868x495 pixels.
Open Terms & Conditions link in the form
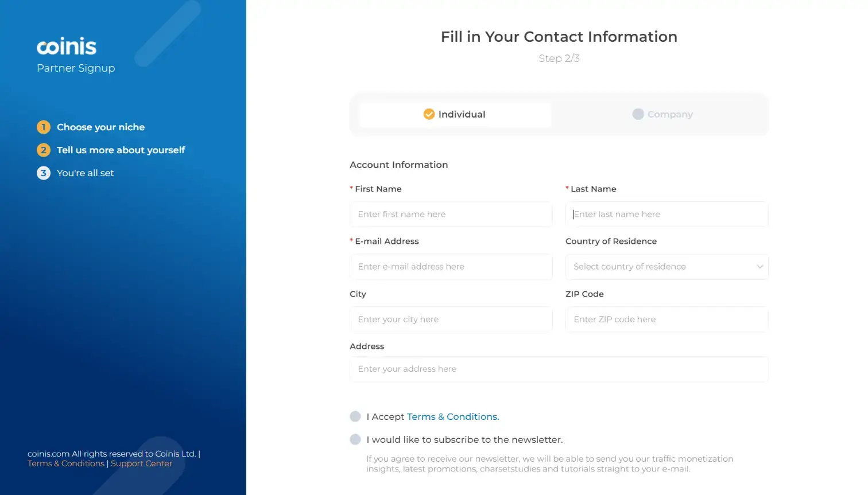tap(452, 416)
